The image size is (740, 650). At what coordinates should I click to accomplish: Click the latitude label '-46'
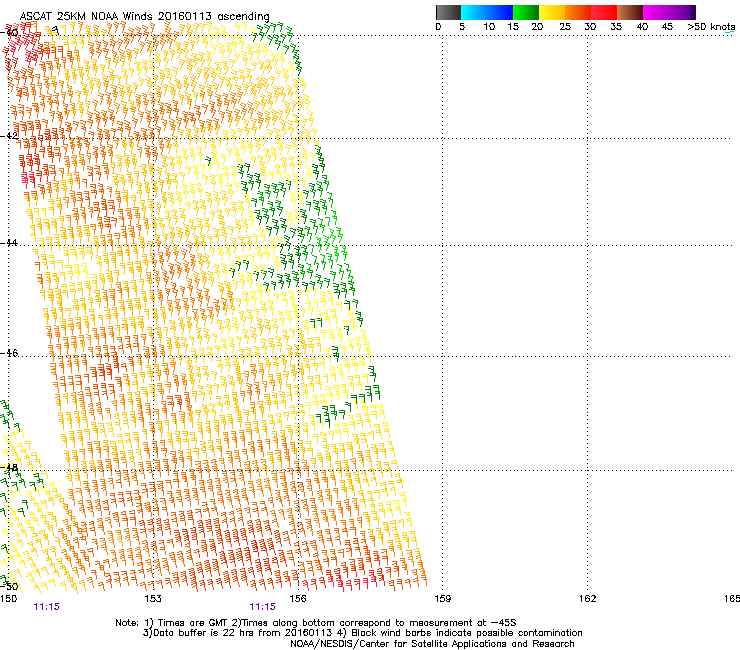(9, 353)
